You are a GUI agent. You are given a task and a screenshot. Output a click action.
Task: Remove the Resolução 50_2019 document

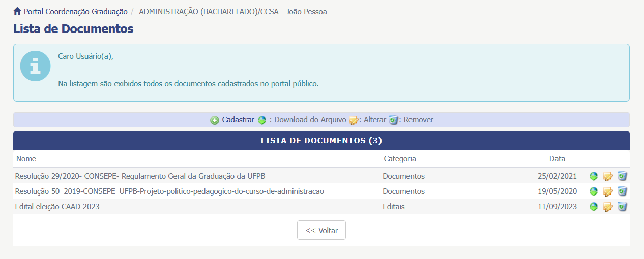point(622,191)
